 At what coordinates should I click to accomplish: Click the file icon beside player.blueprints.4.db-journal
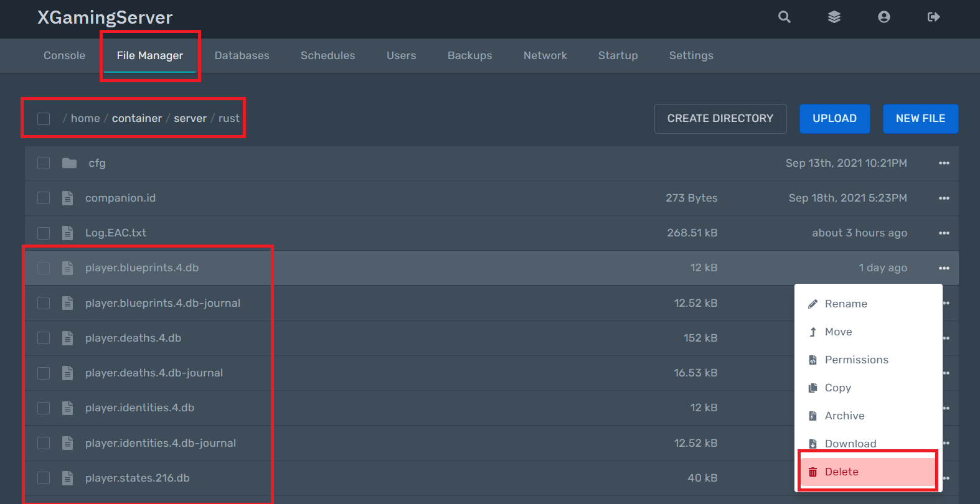[68, 303]
